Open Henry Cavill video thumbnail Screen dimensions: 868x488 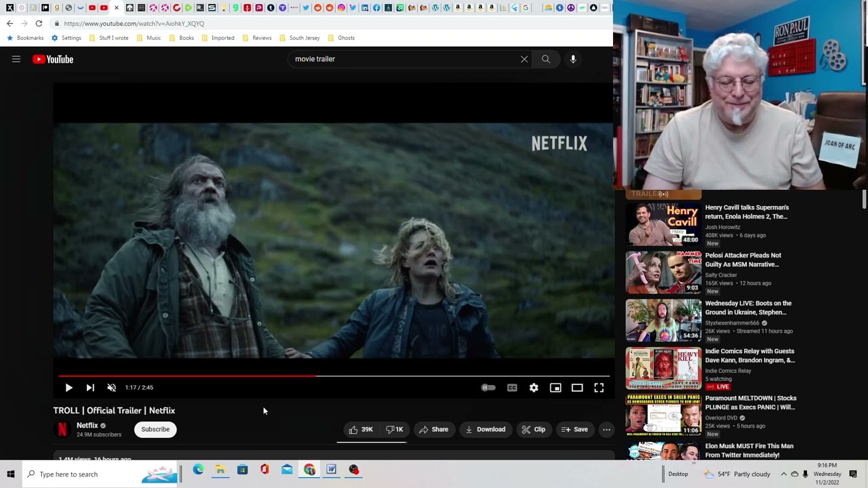pyautogui.click(x=663, y=224)
